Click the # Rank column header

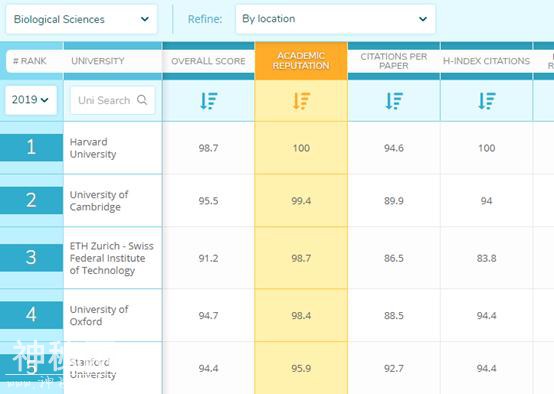[x=30, y=61]
